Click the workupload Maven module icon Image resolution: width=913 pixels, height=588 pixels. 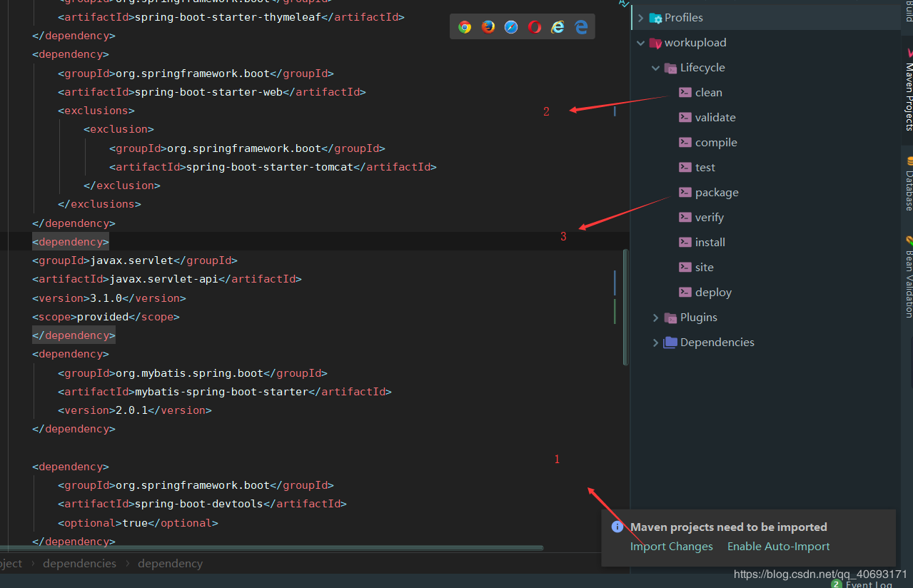pyautogui.click(x=655, y=43)
